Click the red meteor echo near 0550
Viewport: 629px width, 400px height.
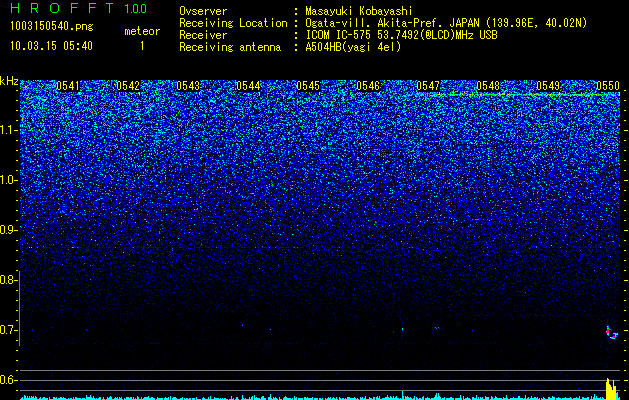click(x=611, y=333)
